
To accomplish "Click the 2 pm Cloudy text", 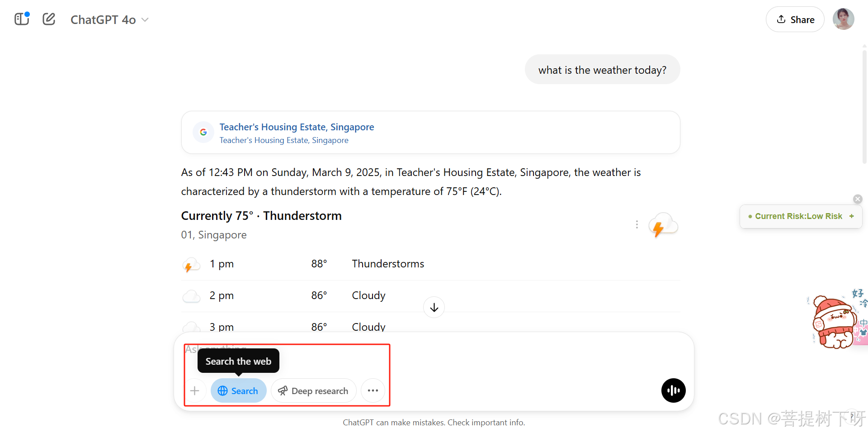I will (368, 295).
